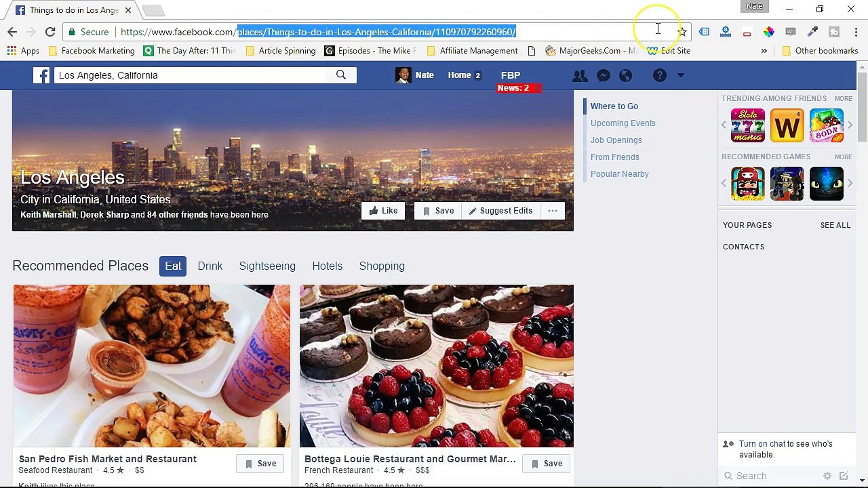Go back to the previous page
868x488 pixels.
pyautogui.click(x=12, y=32)
